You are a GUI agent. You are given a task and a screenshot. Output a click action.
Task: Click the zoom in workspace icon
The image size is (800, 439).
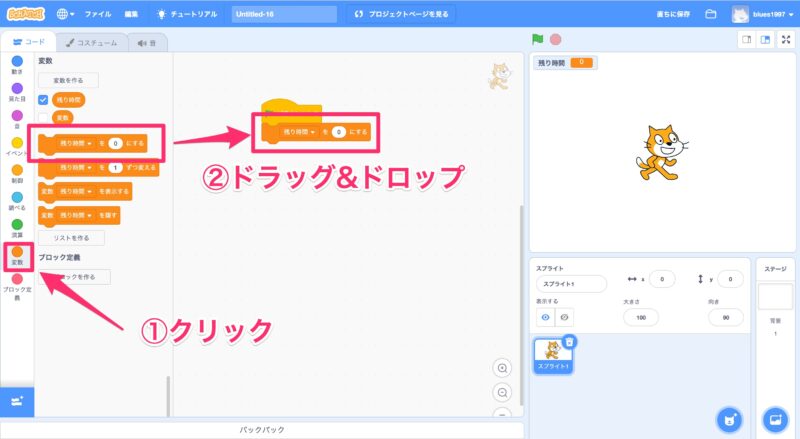pyautogui.click(x=502, y=368)
